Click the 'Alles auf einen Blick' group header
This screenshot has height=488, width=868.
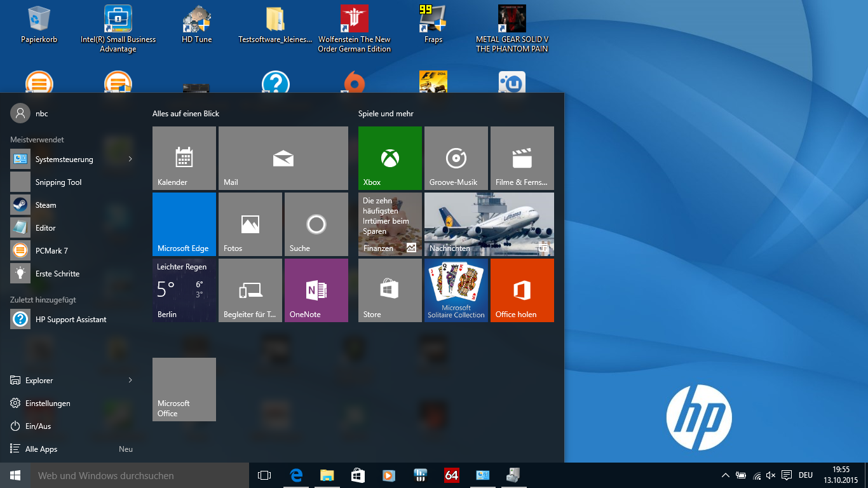coord(186,113)
